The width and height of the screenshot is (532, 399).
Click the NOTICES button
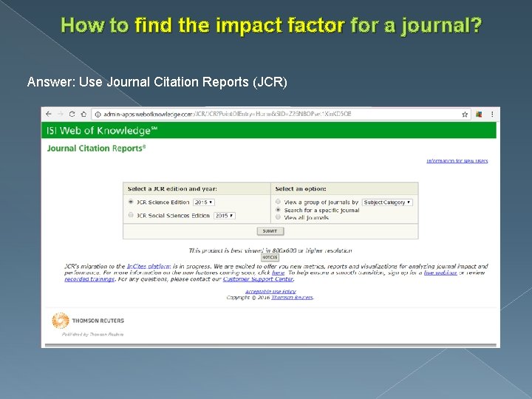point(270,258)
